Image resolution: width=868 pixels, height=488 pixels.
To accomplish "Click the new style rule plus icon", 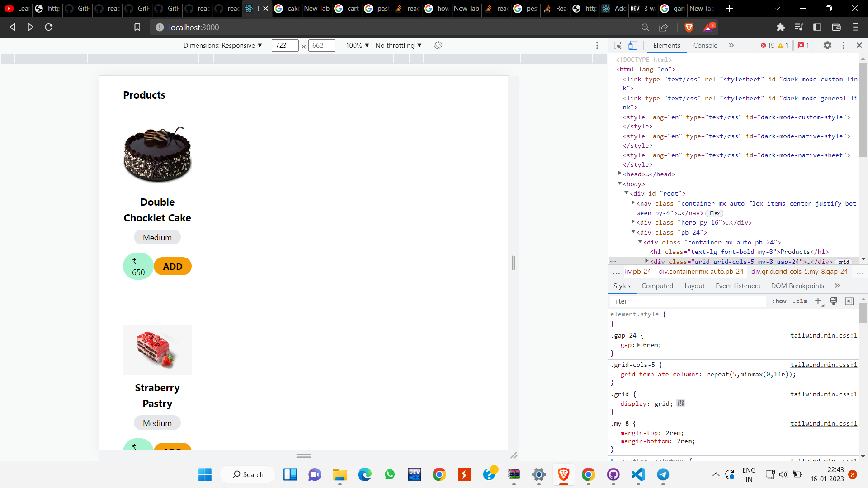I will (818, 301).
